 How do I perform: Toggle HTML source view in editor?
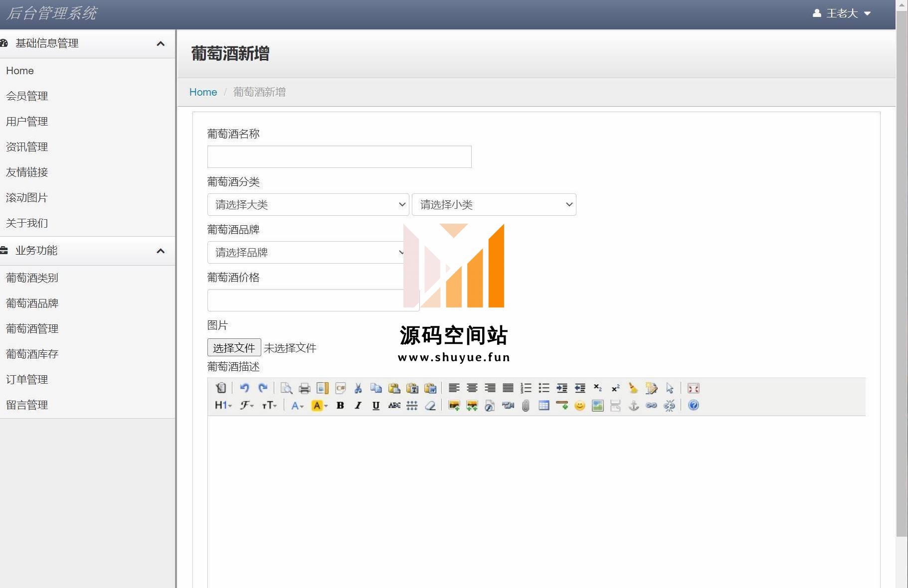click(221, 388)
